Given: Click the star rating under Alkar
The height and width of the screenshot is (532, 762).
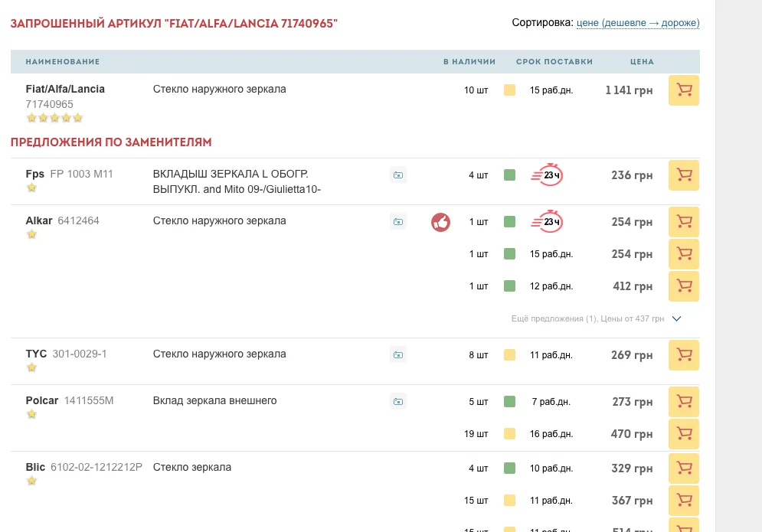Looking at the screenshot, I should (31, 234).
